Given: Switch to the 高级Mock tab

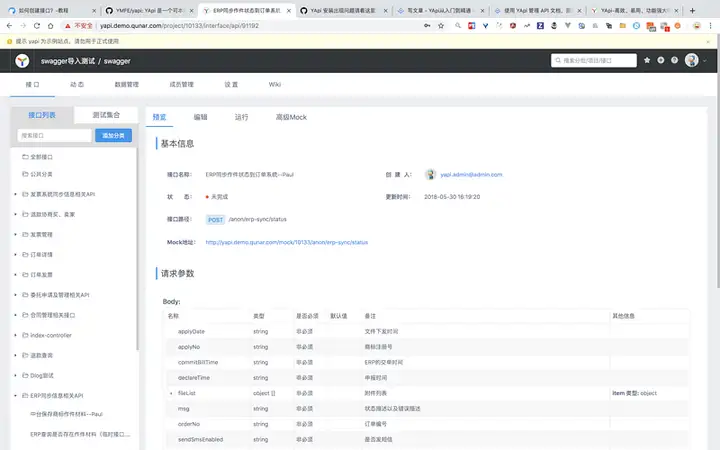Looking at the screenshot, I should point(291,117).
